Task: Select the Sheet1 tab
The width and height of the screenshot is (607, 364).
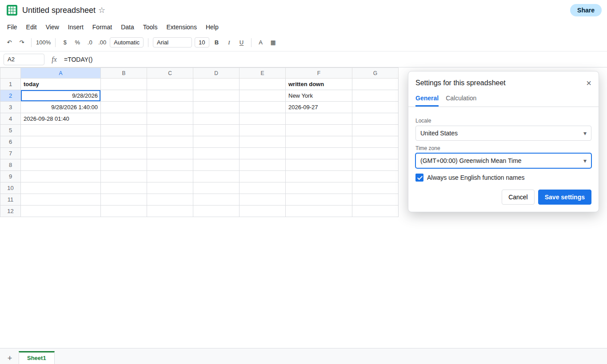Action: click(x=36, y=358)
